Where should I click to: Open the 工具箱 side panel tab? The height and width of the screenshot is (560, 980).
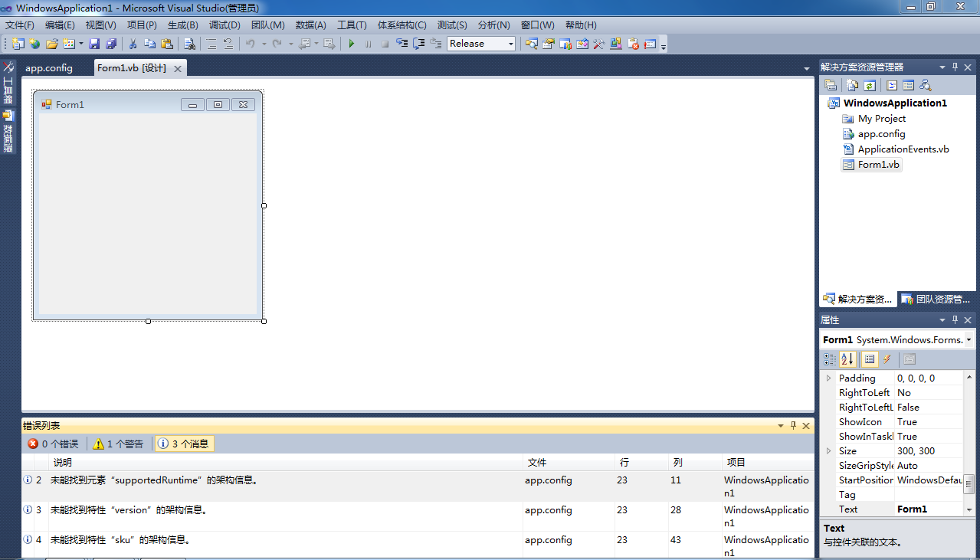pos(8,84)
